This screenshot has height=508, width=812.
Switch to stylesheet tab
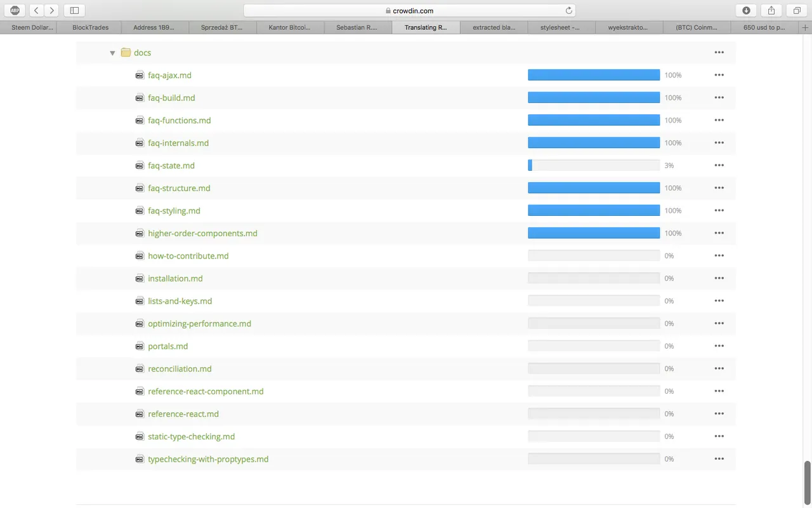560,27
